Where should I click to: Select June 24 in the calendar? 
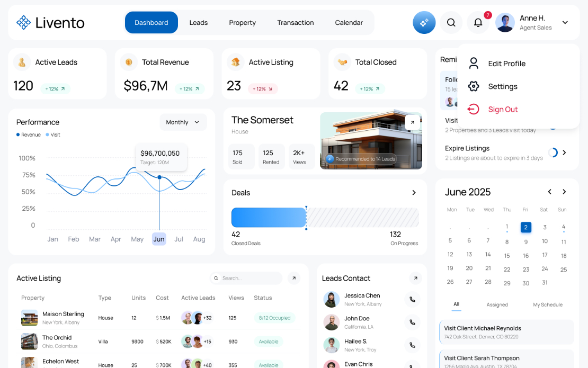click(x=545, y=268)
